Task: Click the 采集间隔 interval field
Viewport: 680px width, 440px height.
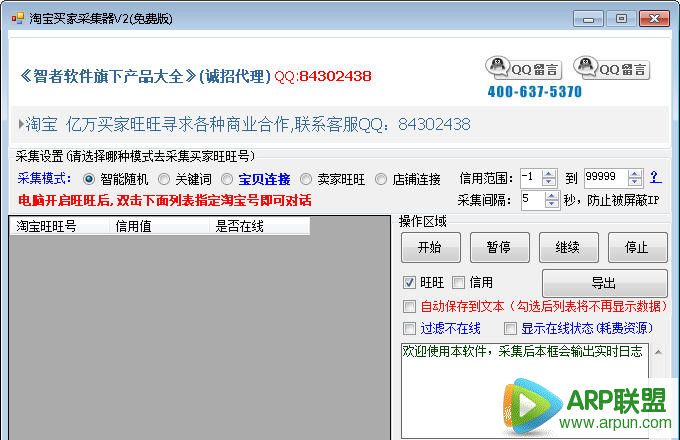Action: pyautogui.click(x=533, y=200)
